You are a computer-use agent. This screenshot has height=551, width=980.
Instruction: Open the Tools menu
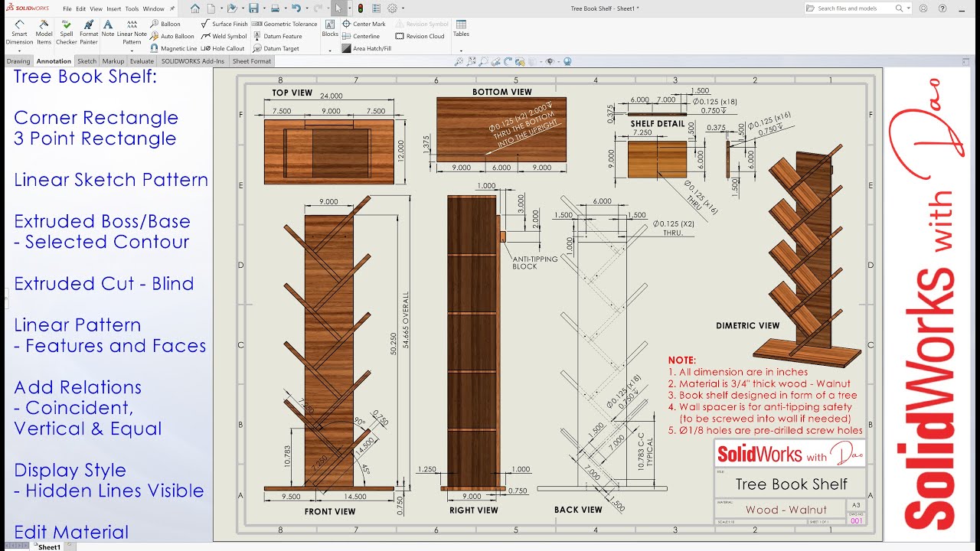point(132,8)
